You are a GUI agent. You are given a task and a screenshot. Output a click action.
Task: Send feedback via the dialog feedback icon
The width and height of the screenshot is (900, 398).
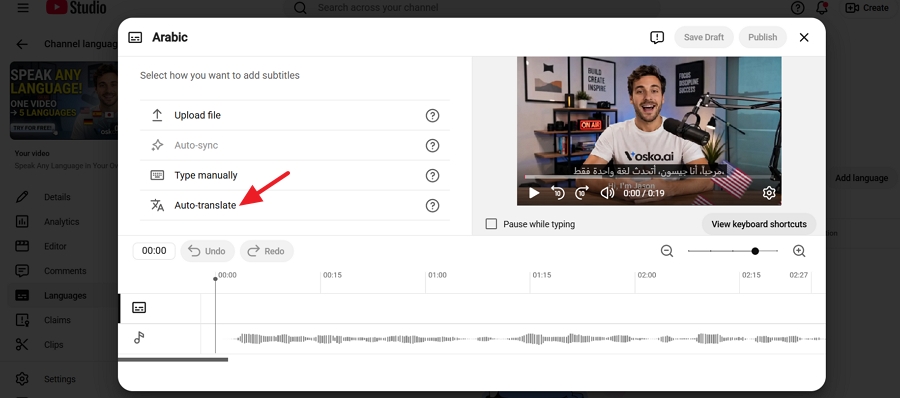(x=657, y=37)
